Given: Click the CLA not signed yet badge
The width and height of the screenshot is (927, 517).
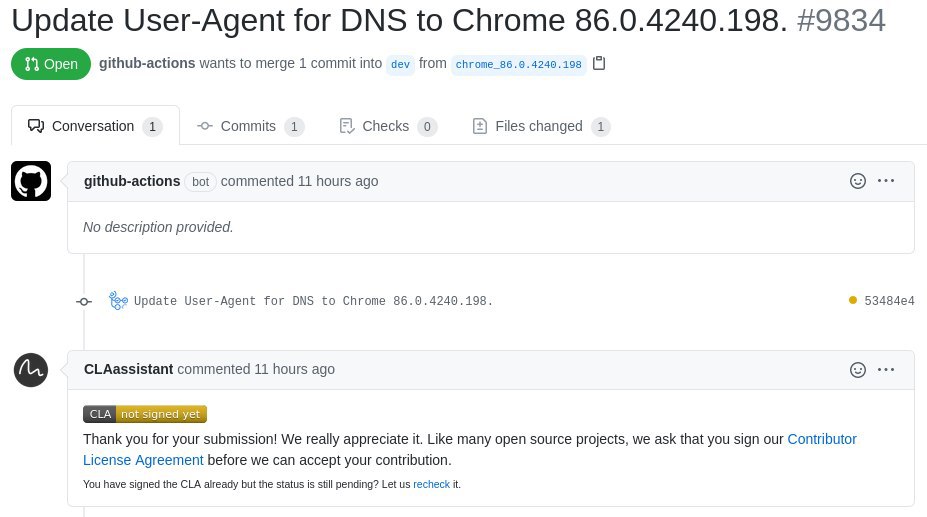Looking at the screenshot, I should click(145, 414).
